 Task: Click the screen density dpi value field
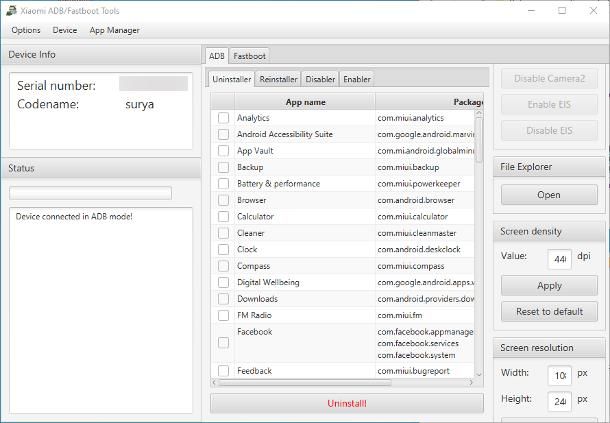560,259
